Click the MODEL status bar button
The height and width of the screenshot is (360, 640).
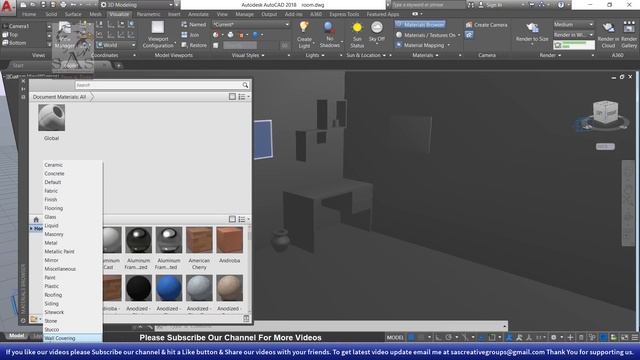pyautogui.click(x=395, y=338)
